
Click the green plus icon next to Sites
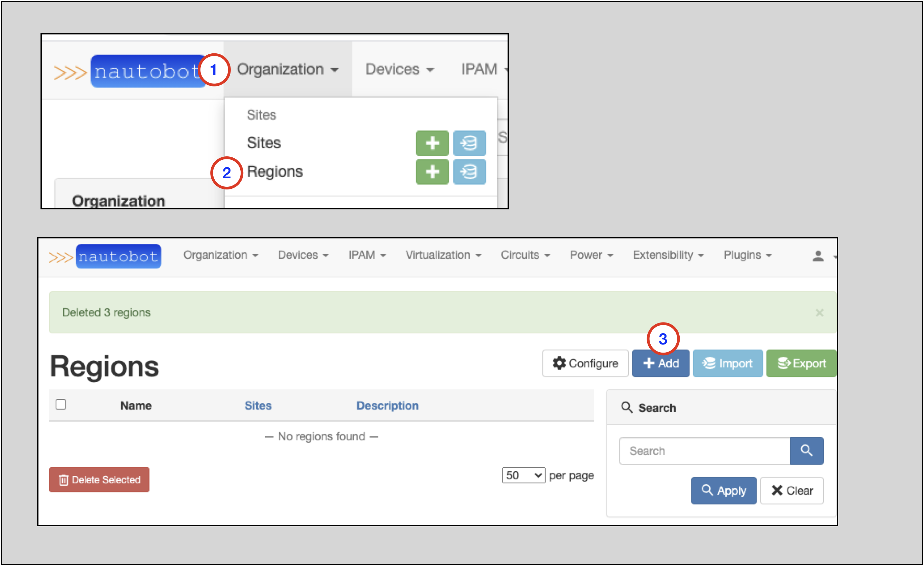[432, 143]
